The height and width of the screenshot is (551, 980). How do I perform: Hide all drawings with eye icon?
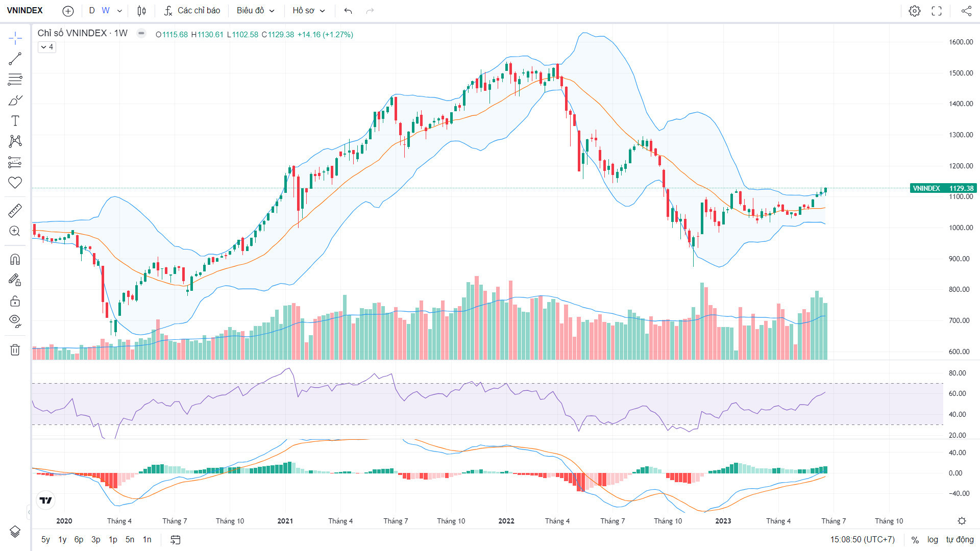tap(15, 321)
